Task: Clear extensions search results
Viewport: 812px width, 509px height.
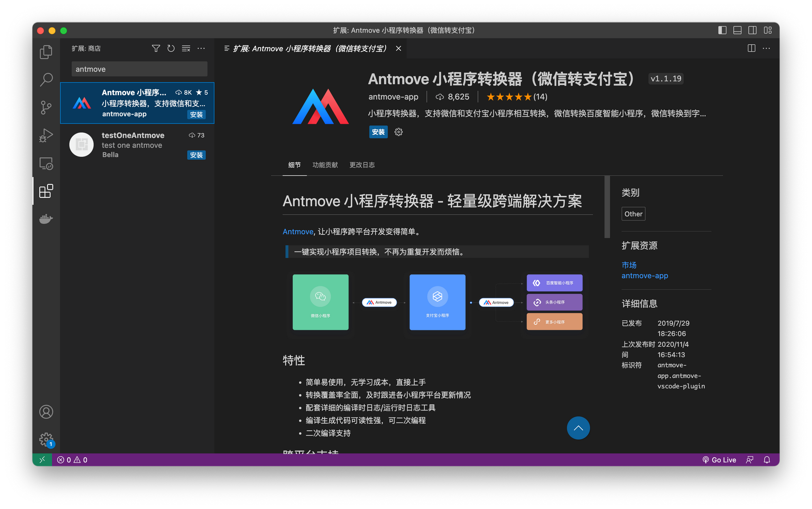Action: click(x=186, y=48)
